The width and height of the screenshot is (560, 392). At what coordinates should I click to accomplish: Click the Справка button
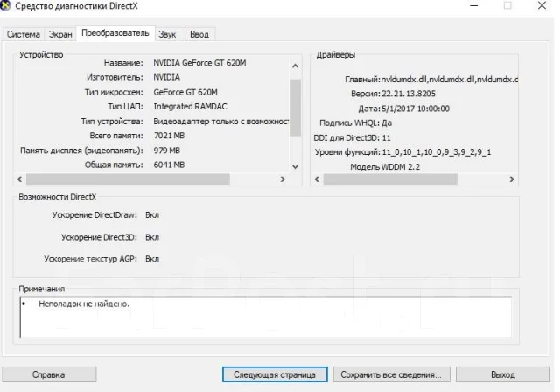(49, 374)
